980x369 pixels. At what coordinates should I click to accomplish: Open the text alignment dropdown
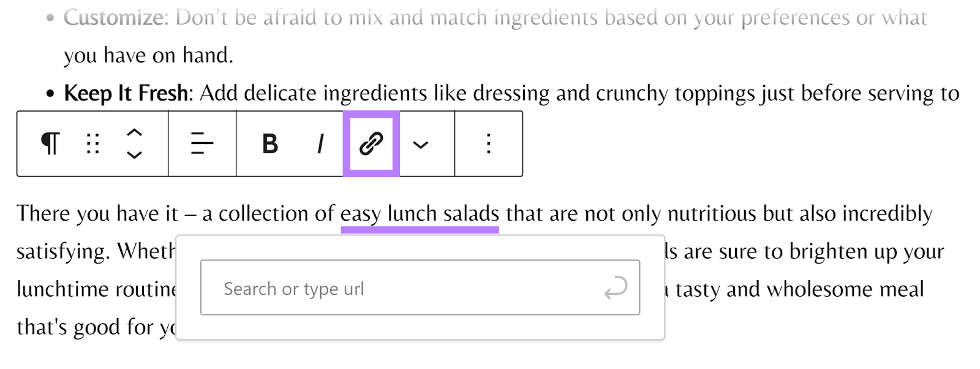pos(202,143)
